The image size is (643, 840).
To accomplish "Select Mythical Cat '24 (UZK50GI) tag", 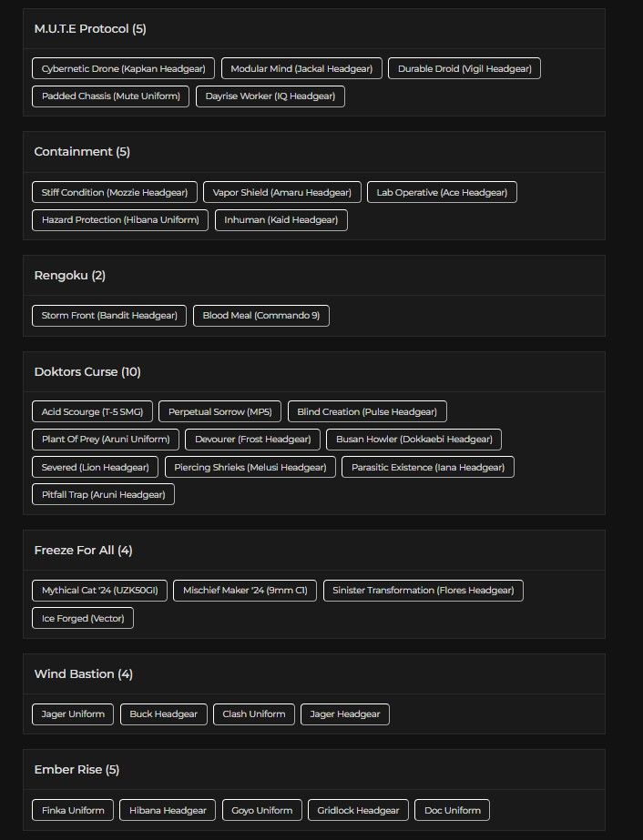I will pos(100,591).
